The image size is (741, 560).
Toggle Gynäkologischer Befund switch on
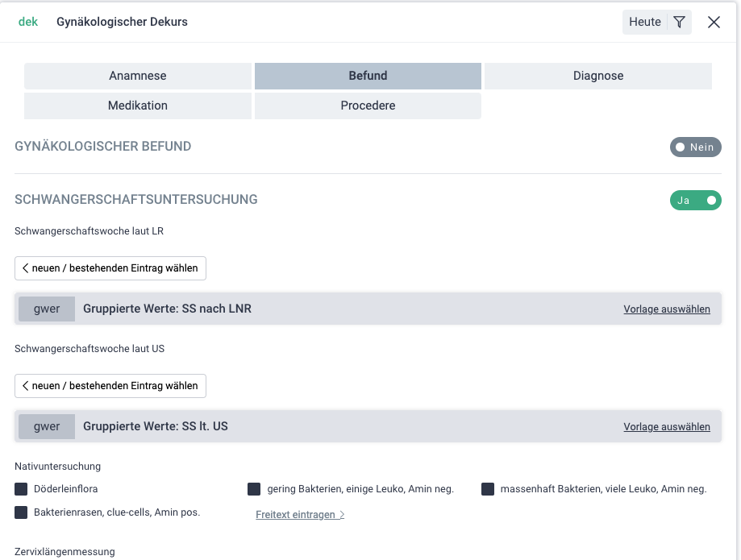click(x=695, y=147)
